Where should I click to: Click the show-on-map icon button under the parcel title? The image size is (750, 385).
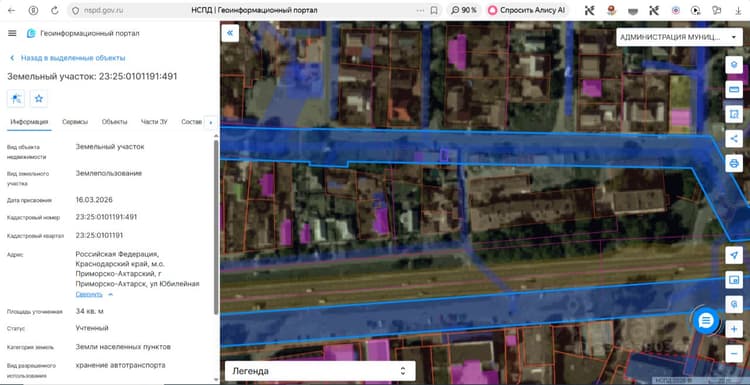click(16, 99)
